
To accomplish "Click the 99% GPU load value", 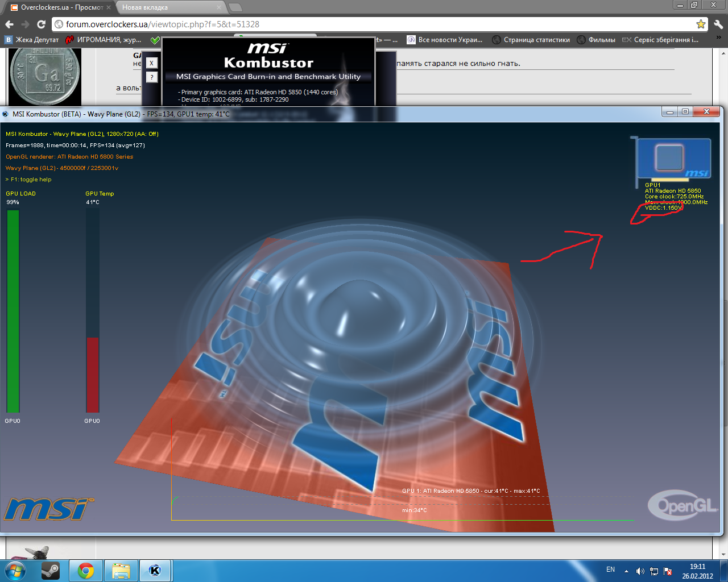I will pos(13,202).
